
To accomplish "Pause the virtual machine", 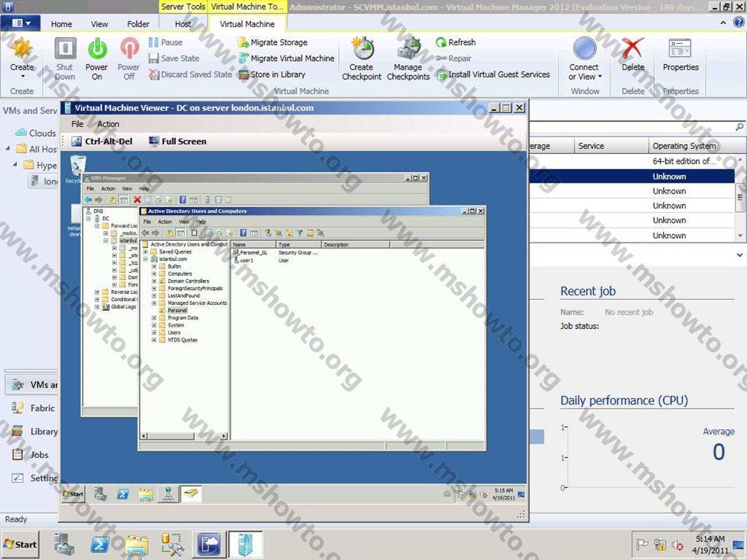I will [165, 42].
